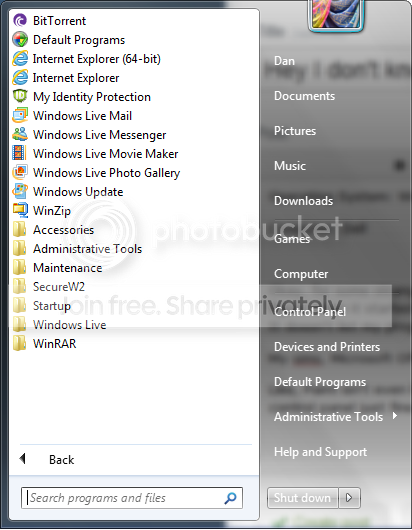The image size is (412, 530).
Task: Click the Windows Live Movie Maker filmstrip icon
Action: (19, 153)
